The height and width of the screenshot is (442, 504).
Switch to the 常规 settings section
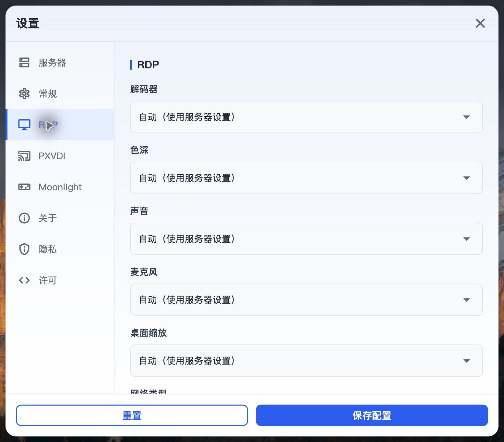(60, 94)
